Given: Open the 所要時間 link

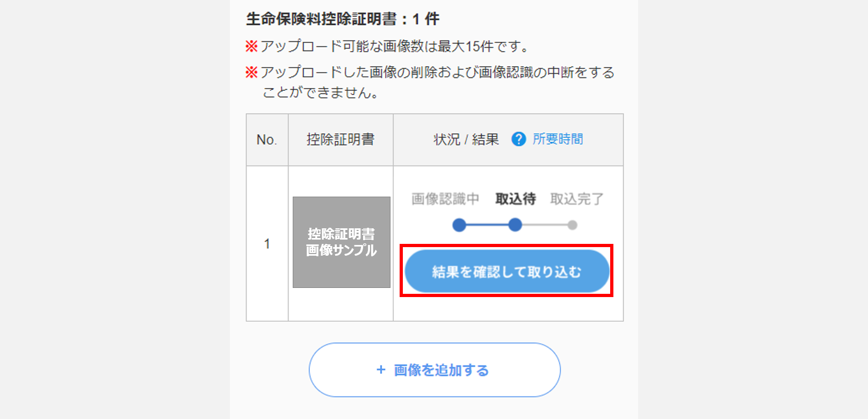Looking at the screenshot, I should (558, 139).
